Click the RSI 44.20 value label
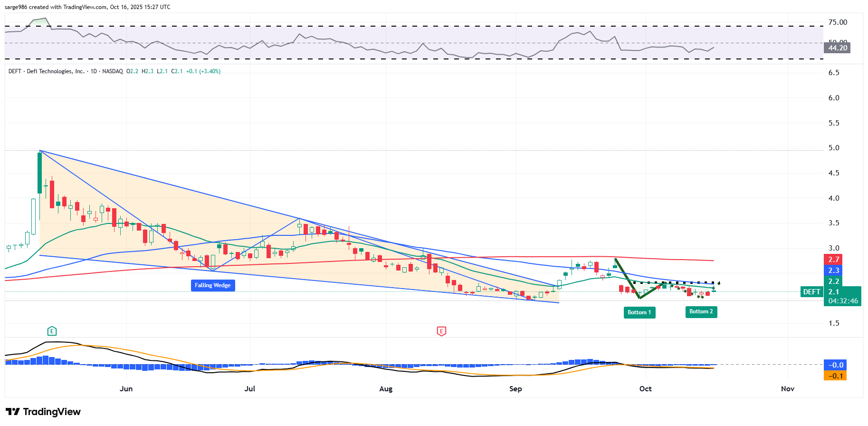The image size is (868, 426). (x=838, y=48)
